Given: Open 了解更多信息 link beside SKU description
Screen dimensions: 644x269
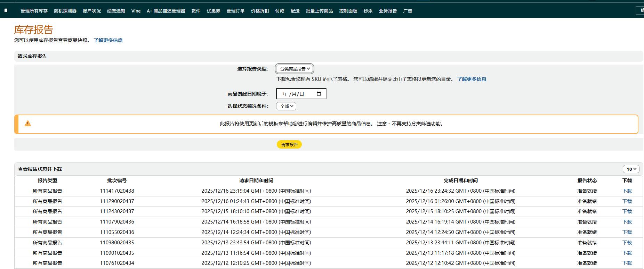Looking at the screenshot, I should click(472, 79).
